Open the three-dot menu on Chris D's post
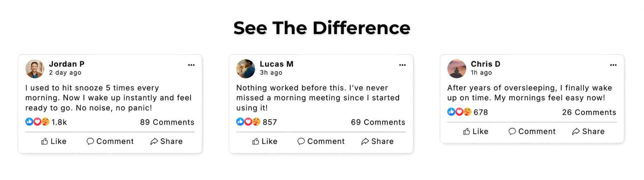Screen dimensions: 644x180 coord(613,65)
